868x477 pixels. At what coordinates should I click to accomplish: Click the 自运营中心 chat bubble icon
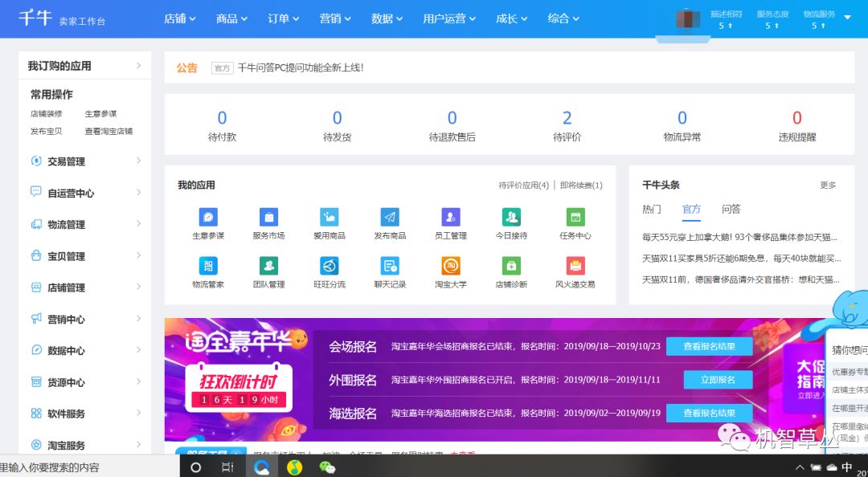coord(36,192)
